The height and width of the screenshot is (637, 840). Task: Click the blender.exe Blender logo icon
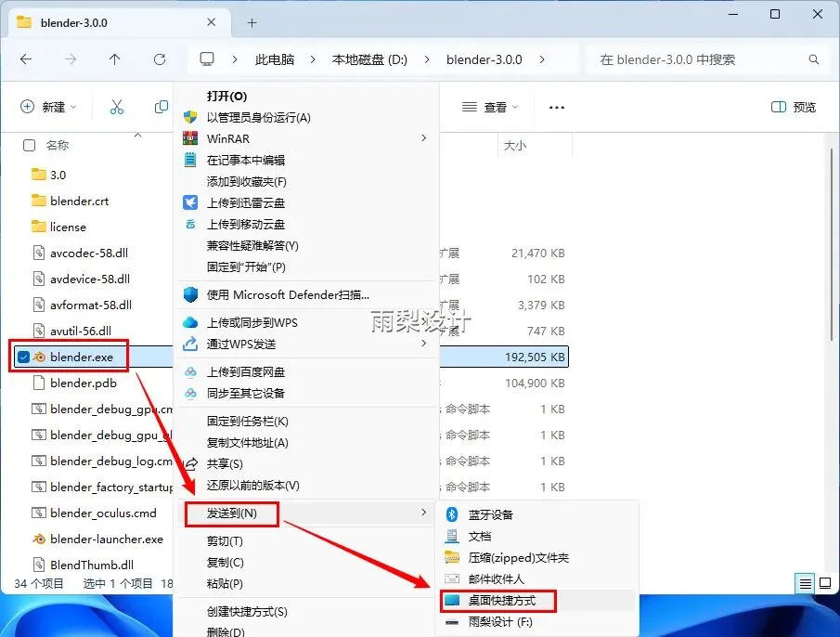pos(39,357)
